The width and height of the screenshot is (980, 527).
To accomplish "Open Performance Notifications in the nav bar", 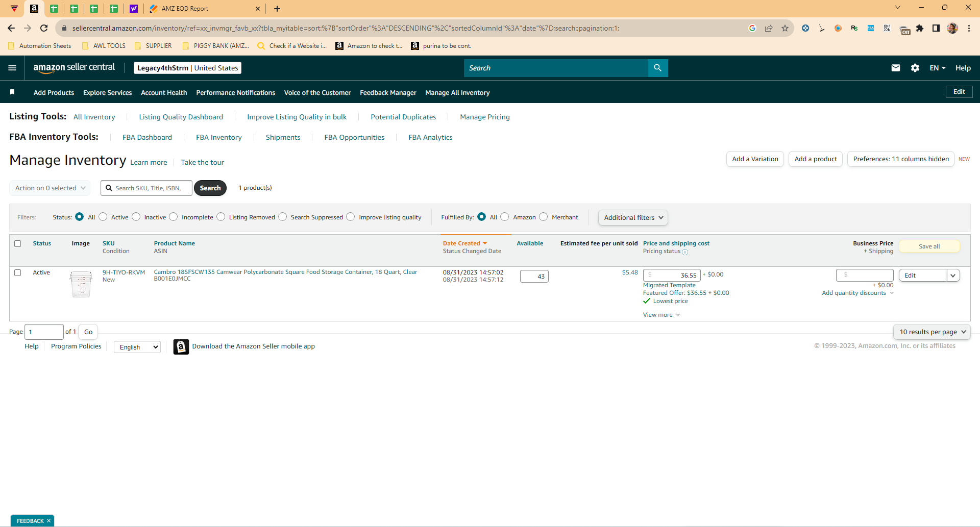I will point(236,92).
